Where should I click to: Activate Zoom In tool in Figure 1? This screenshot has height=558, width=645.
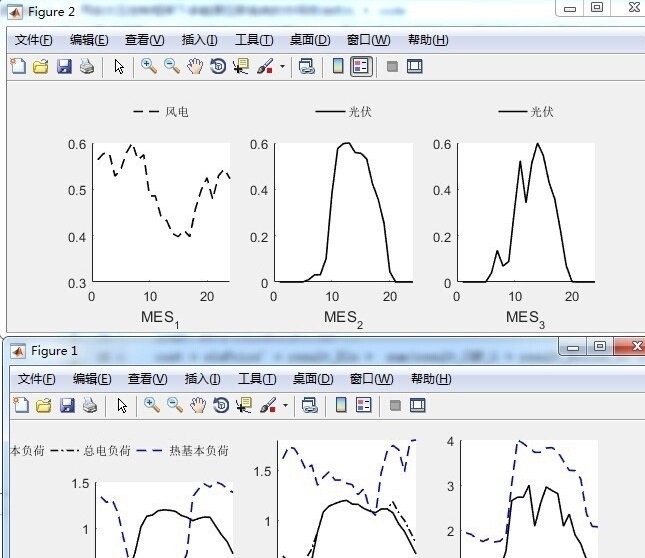pos(151,405)
